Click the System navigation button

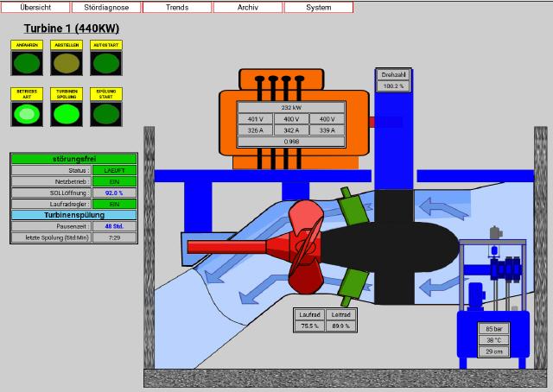click(318, 7)
